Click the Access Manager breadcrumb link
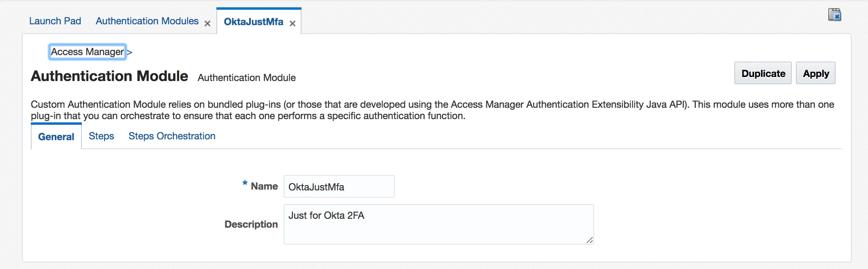Viewport: 868px width, 269px height. 87,52
